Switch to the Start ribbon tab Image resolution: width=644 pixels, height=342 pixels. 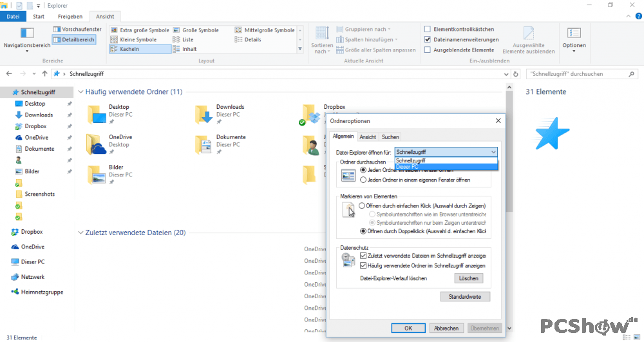39,16
